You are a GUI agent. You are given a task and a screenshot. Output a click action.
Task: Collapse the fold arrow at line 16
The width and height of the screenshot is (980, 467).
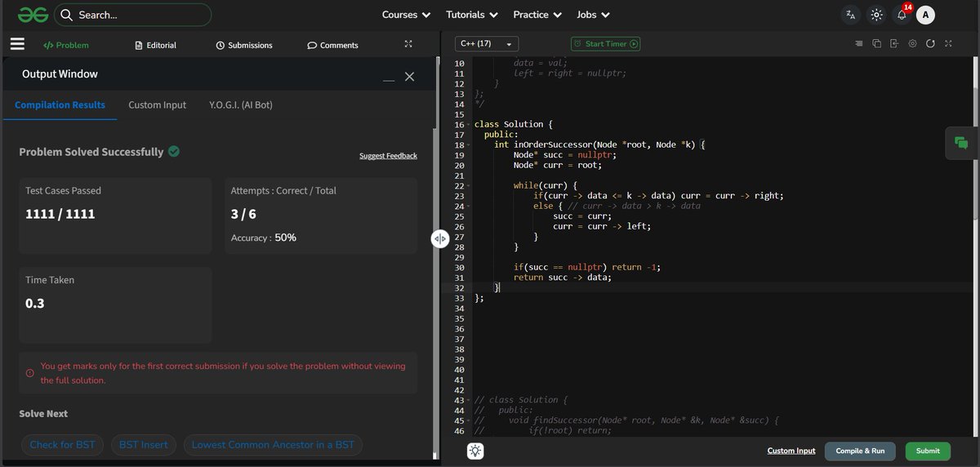click(468, 124)
